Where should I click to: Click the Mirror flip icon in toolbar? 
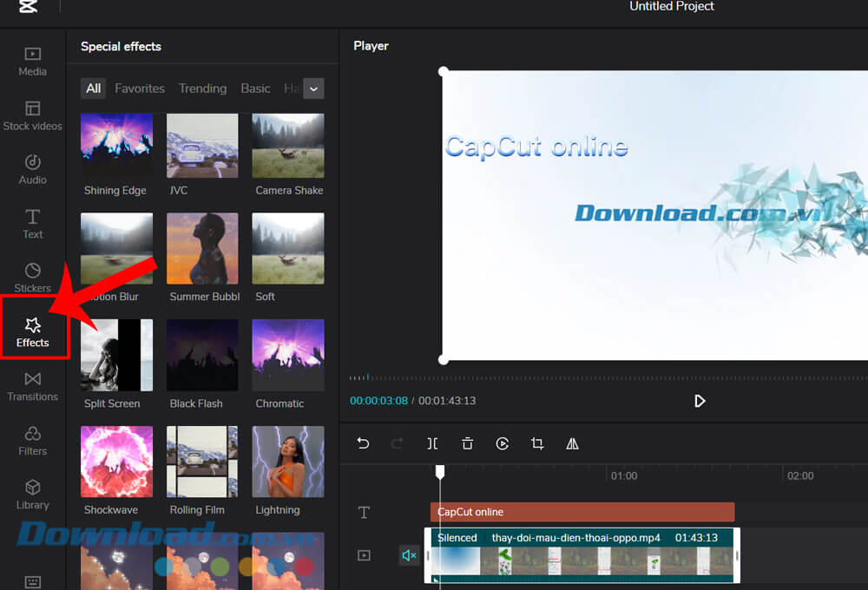(x=572, y=443)
